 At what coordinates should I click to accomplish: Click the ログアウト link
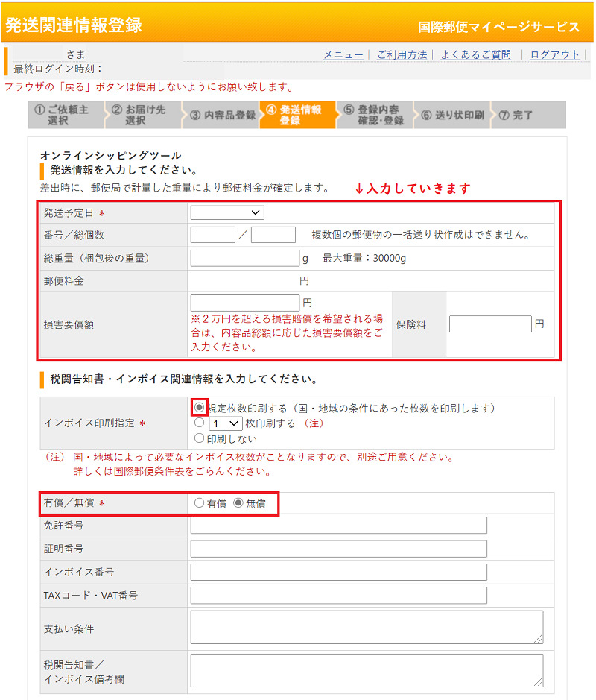point(554,54)
